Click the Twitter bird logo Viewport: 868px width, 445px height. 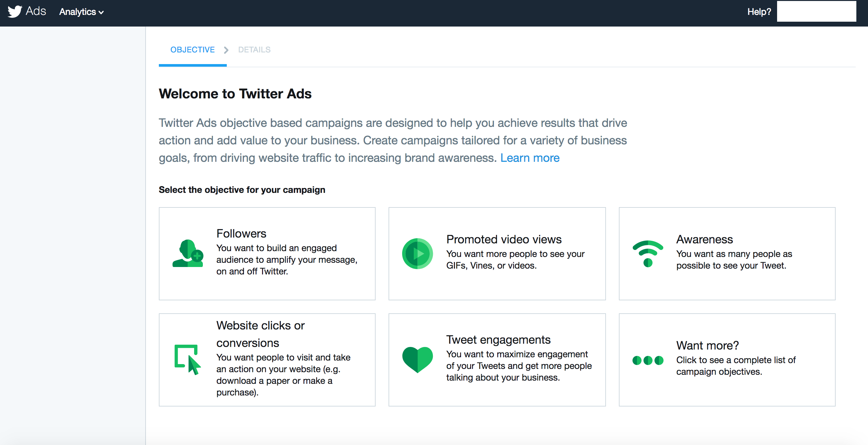[x=15, y=11]
